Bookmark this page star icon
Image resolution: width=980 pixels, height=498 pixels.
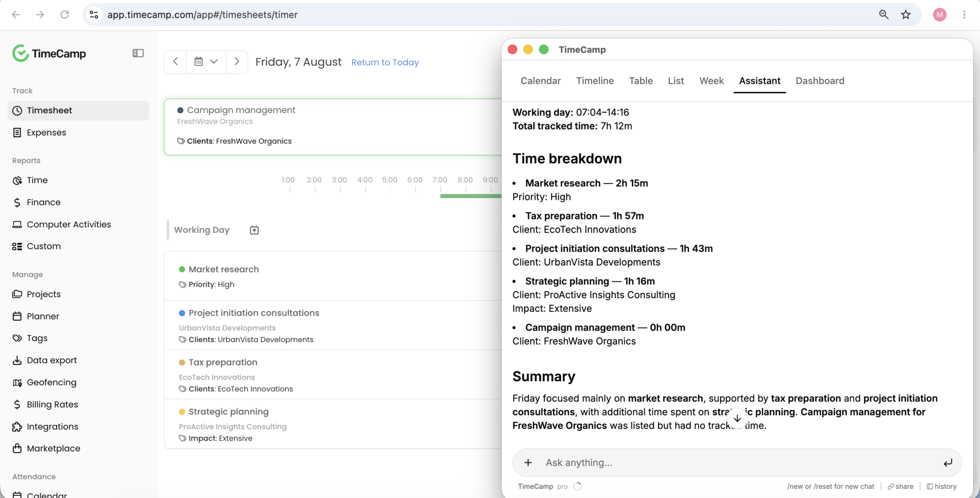point(906,15)
